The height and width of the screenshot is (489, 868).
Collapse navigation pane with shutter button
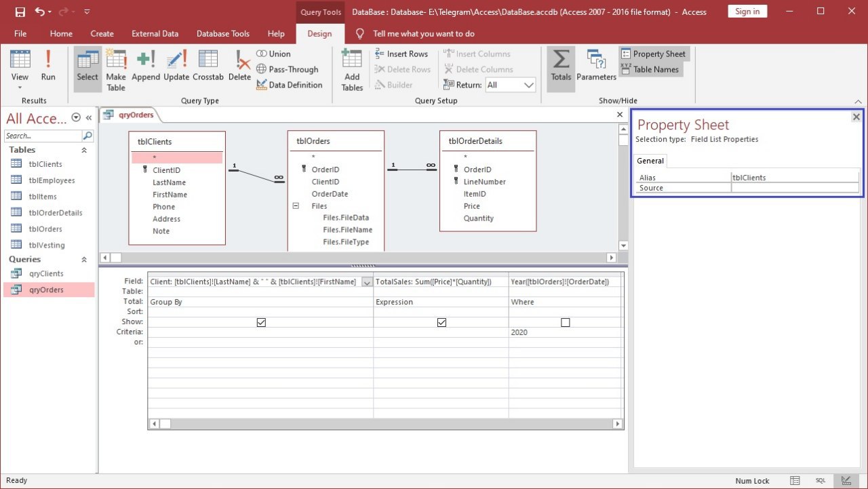(88, 117)
